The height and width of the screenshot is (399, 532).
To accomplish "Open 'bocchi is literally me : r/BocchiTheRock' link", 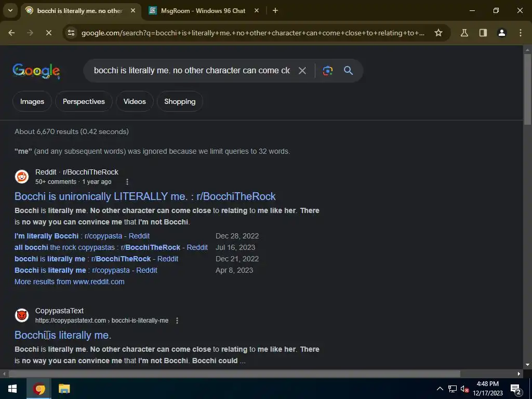I will [96, 259].
